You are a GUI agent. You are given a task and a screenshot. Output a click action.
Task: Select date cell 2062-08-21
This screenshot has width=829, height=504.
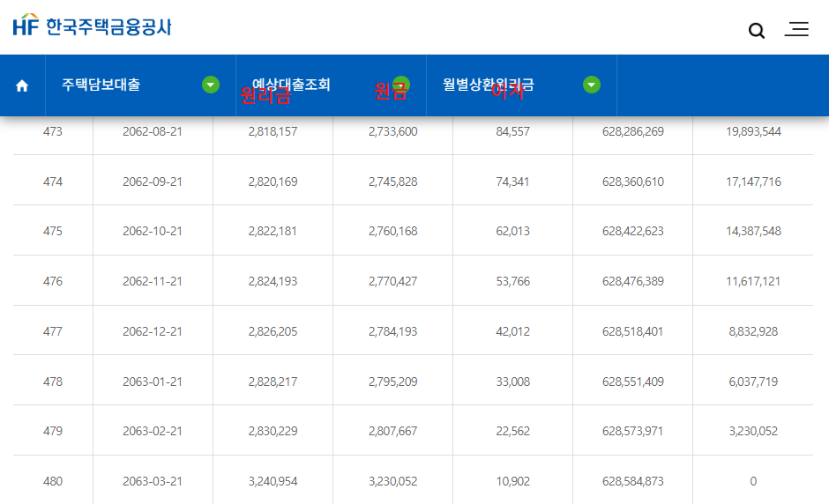click(x=153, y=131)
